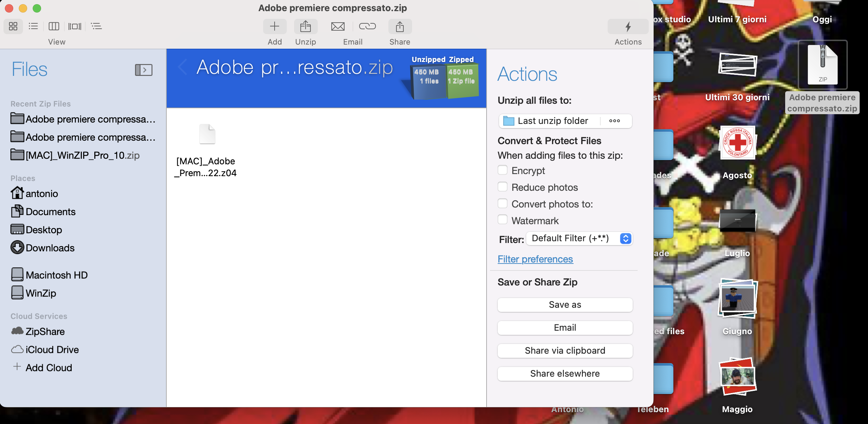Switch to list view

pos(33,26)
